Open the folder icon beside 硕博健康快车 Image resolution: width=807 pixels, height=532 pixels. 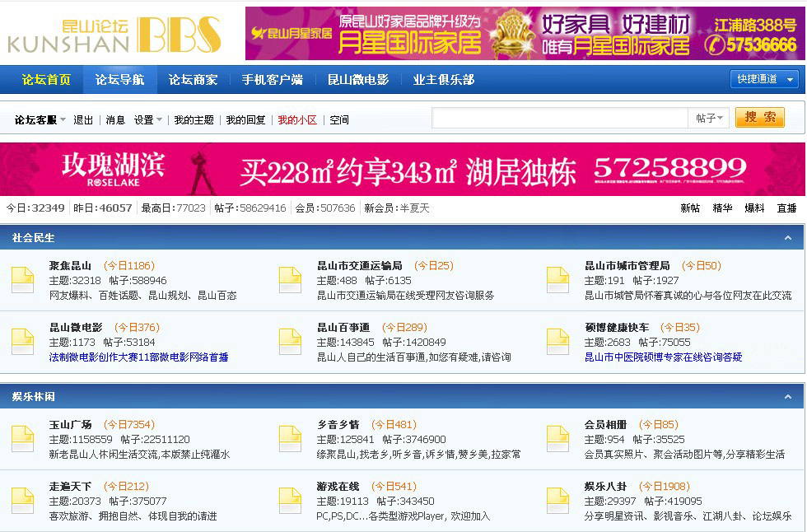pyautogui.click(x=558, y=342)
